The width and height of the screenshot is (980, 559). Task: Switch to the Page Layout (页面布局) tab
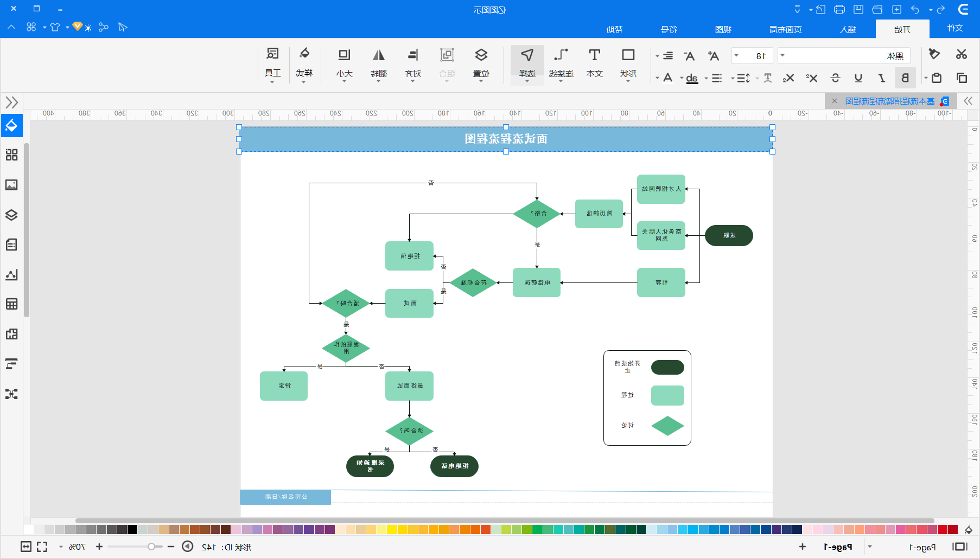point(786,29)
